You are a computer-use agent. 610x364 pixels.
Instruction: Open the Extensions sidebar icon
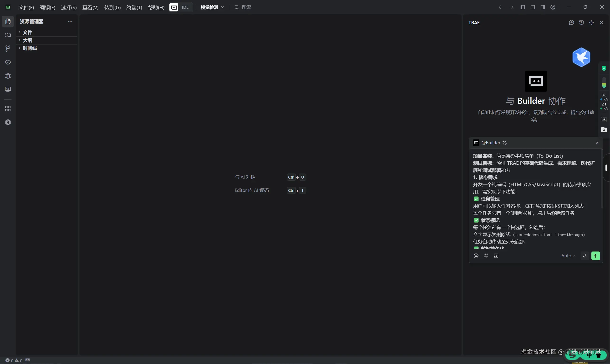coord(8,109)
